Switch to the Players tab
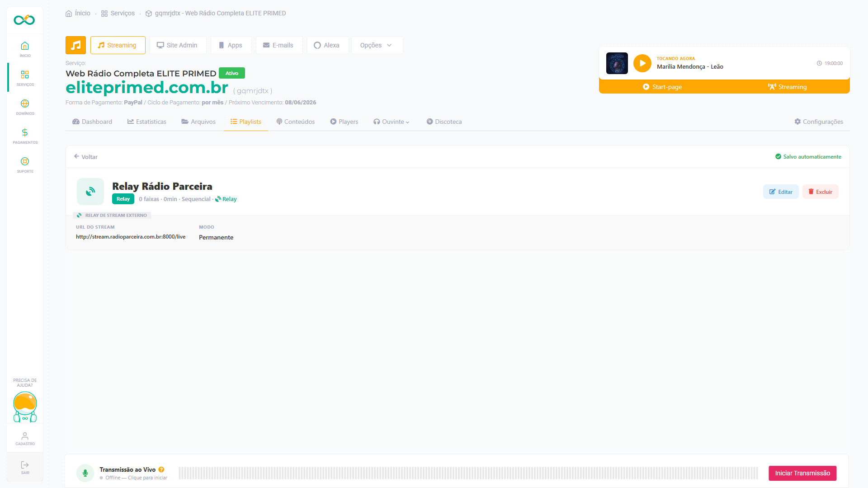This screenshot has height=488, width=868. point(344,122)
